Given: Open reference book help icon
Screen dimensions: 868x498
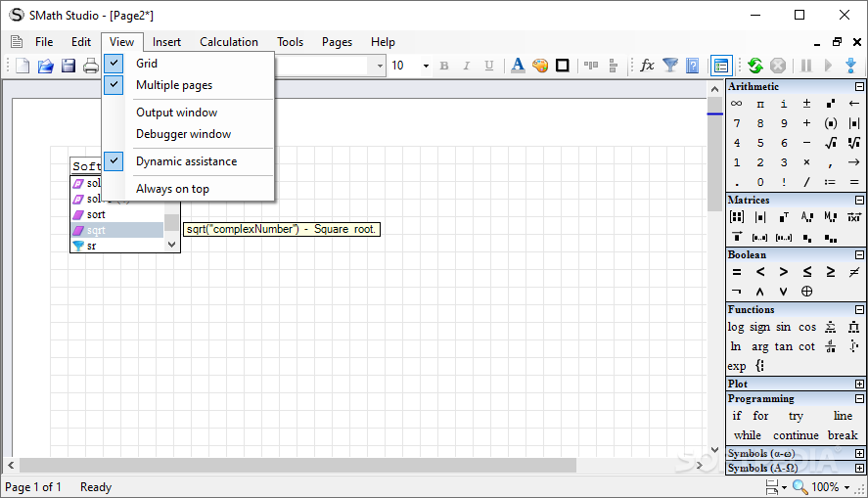Looking at the screenshot, I should [693, 66].
